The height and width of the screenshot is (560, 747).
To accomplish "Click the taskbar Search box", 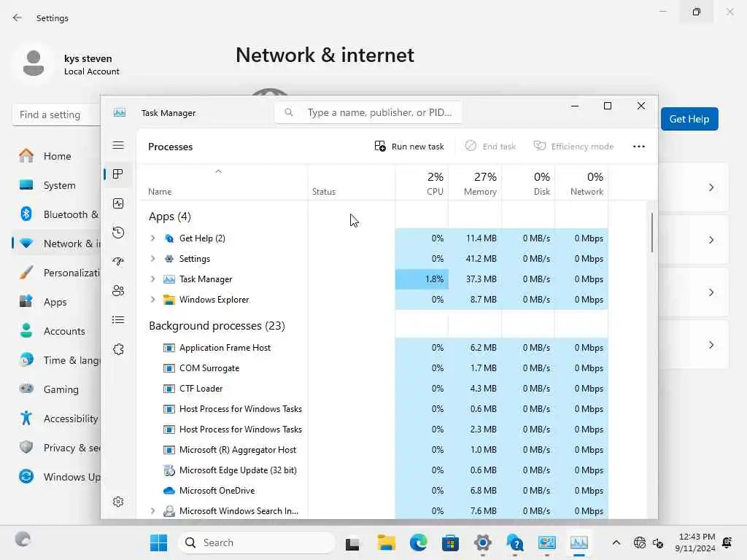I will (257, 542).
